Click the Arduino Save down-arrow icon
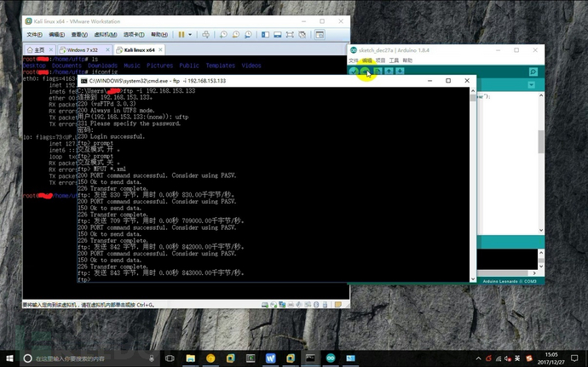Screen dimensions: 588x367 (x=400, y=72)
